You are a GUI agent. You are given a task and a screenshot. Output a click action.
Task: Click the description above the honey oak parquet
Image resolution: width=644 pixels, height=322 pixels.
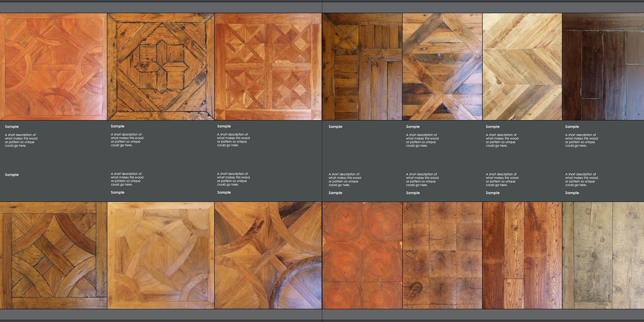pos(127,179)
